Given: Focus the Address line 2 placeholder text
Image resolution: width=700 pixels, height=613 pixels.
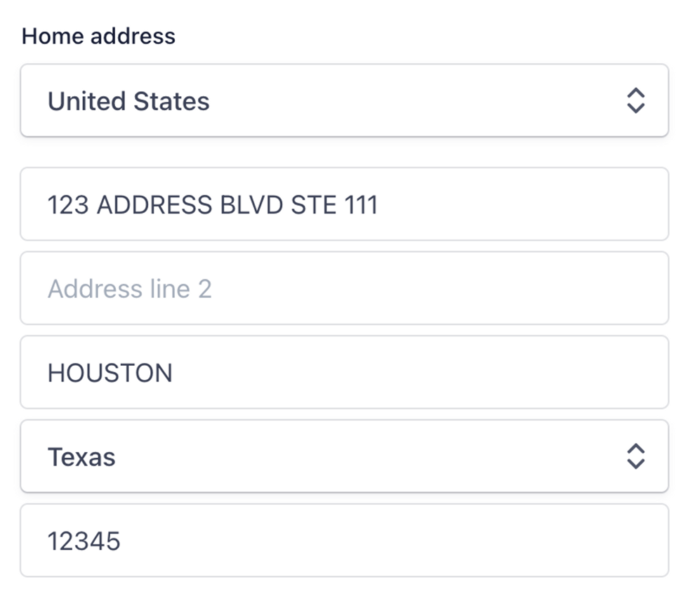Looking at the screenshot, I should coord(131,288).
